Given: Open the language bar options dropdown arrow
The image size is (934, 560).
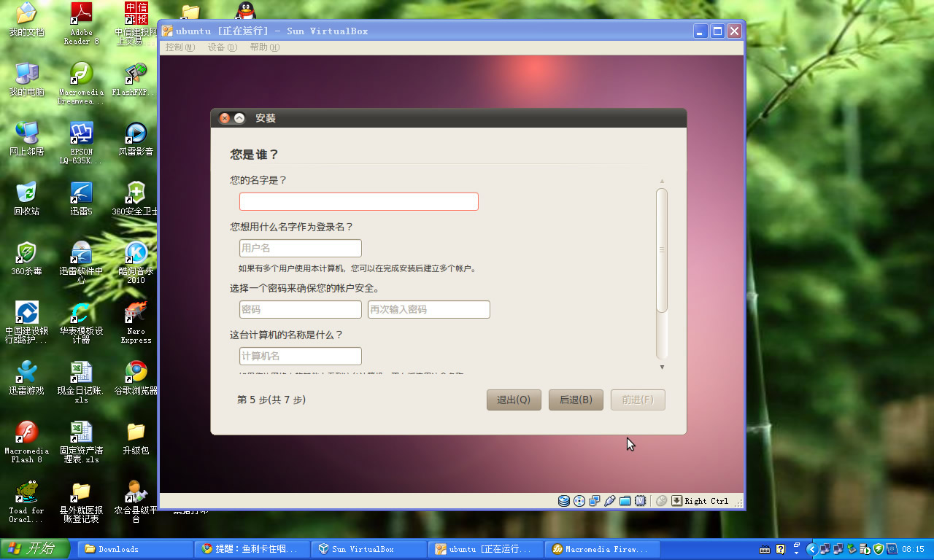Looking at the screenshot, I should pyautogui.click(x=796, y=552).
